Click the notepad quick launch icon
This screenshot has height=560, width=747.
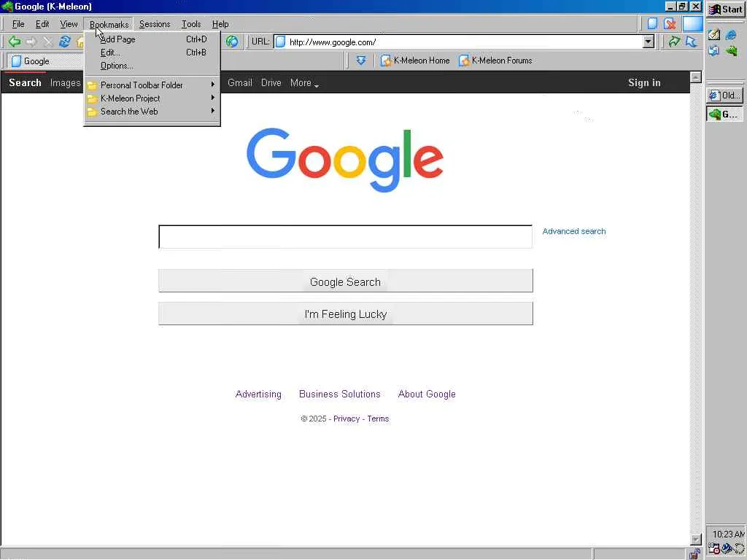click(x=713, y=35)
